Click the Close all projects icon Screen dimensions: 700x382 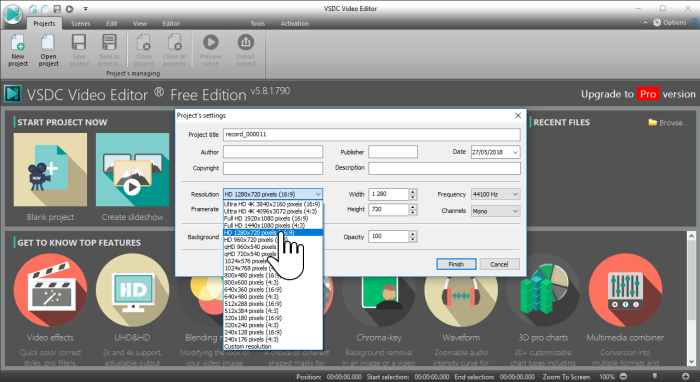[174, 42]
